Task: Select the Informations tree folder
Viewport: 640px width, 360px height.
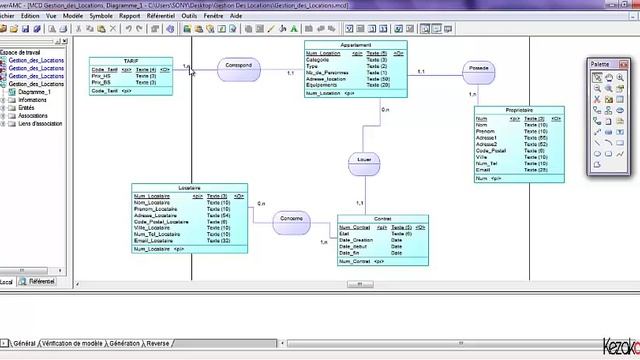Action: click(x=32, y=100)
